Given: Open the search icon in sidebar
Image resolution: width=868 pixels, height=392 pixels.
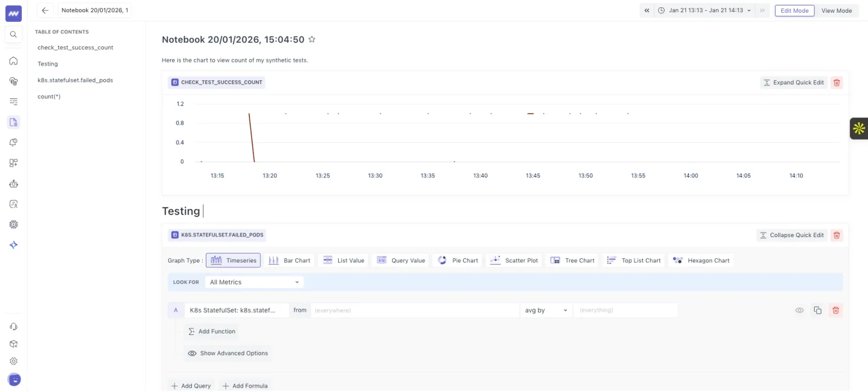Looking at the screenshot, I should (x=13, y=35).
